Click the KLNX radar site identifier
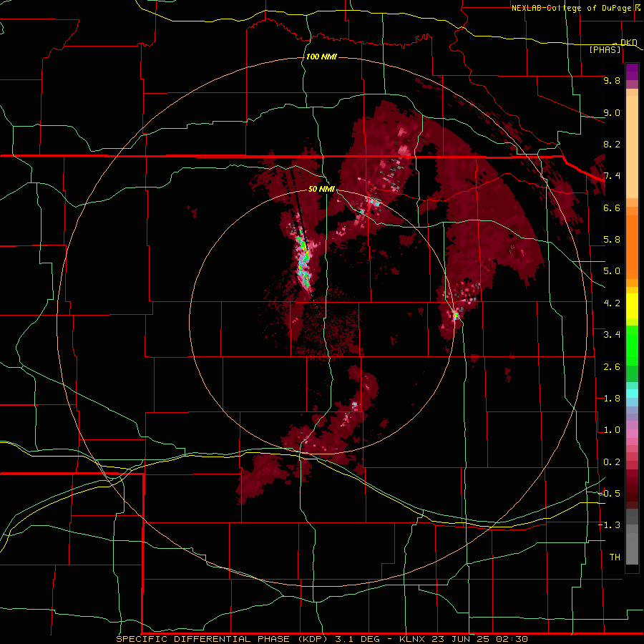The width and height of the screenshot is (644, 644). (x=412, y=639)
